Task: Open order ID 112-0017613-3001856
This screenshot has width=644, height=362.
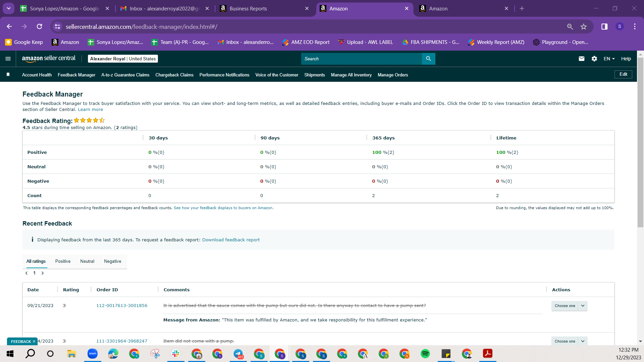Action: pos(122,306)
